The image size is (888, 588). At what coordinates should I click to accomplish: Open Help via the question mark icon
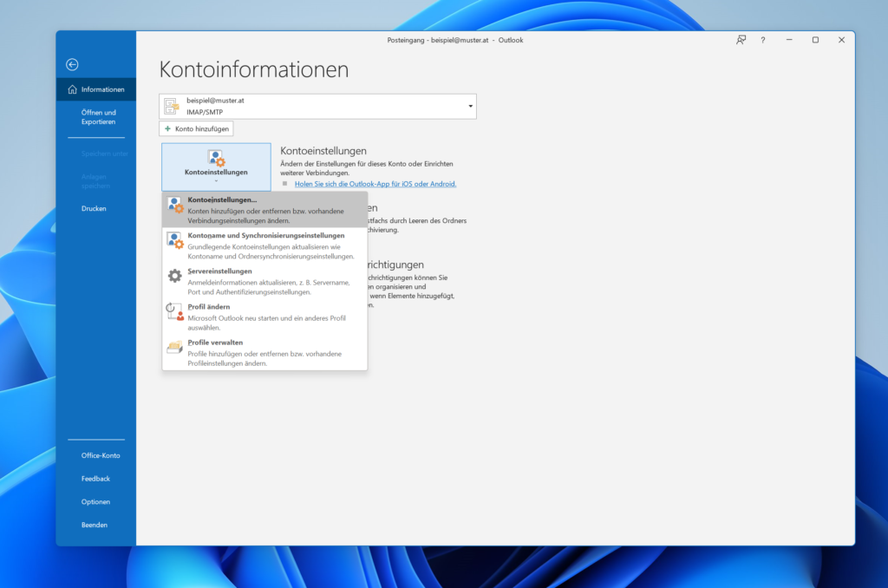click(762, 40)
